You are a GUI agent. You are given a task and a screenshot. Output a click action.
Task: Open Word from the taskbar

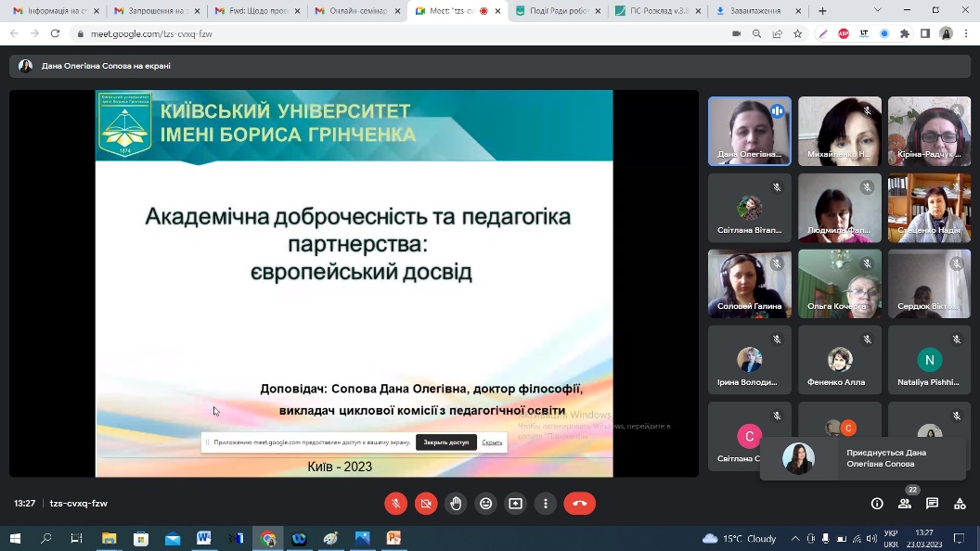pyautogui.click(x=204, y=538)
